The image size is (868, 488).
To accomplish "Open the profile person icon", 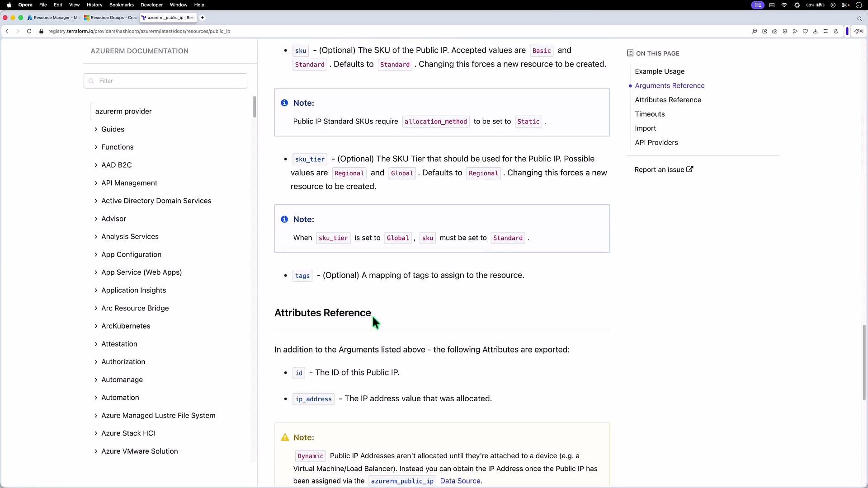I will tap(836, 31).
